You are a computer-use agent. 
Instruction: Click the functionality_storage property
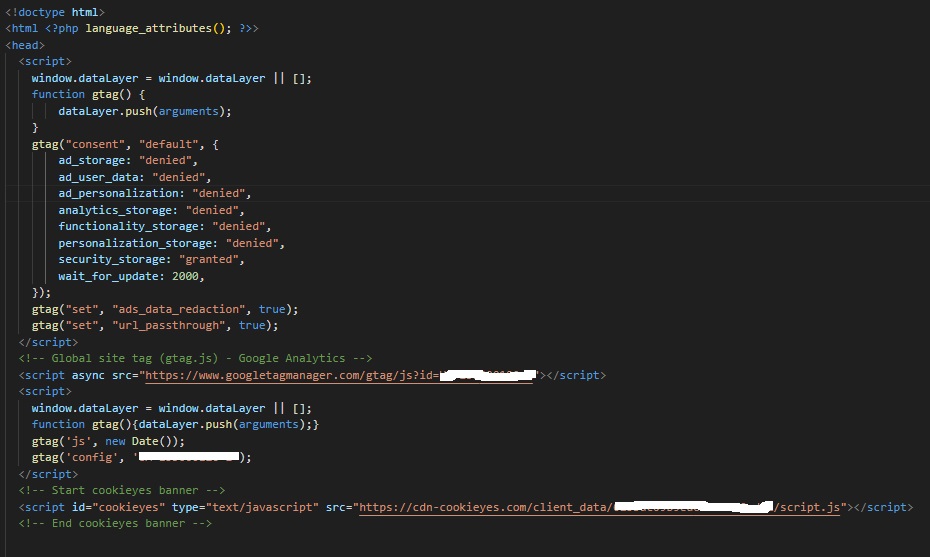(125, 226)
